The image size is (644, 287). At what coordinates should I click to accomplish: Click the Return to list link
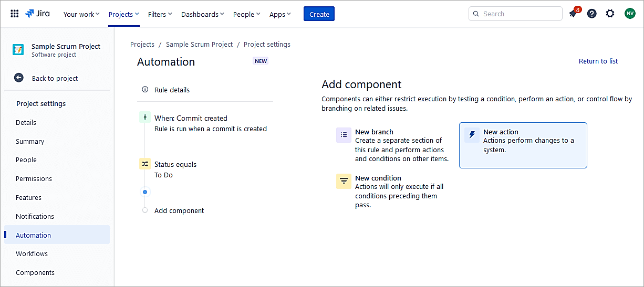pyautogui.click(x=598, y=61)
